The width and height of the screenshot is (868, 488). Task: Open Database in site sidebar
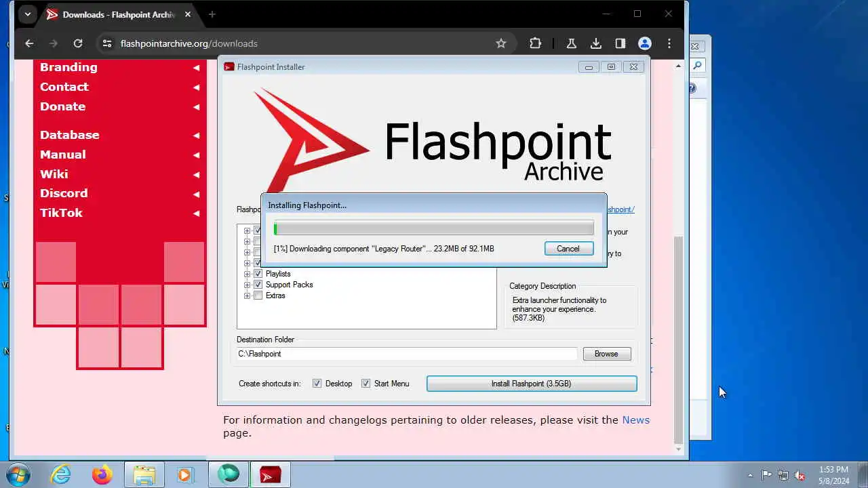coord(70,135)
